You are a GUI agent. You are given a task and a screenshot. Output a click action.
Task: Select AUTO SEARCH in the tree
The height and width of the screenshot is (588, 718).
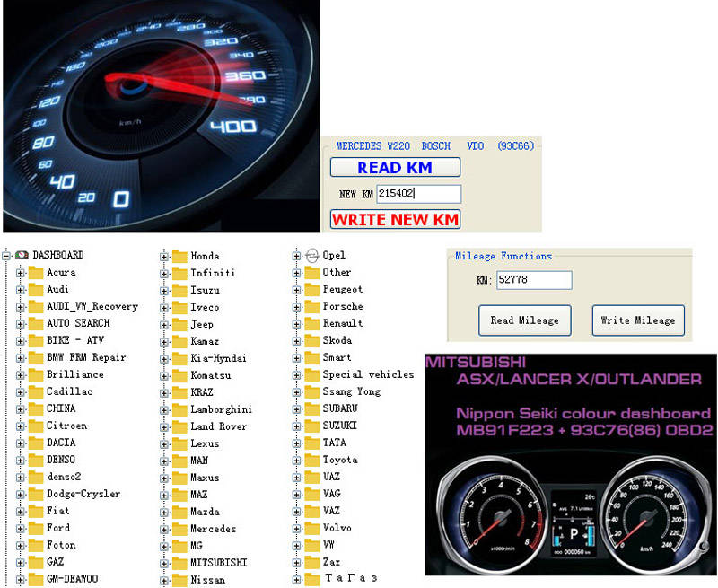pos(78,323)
